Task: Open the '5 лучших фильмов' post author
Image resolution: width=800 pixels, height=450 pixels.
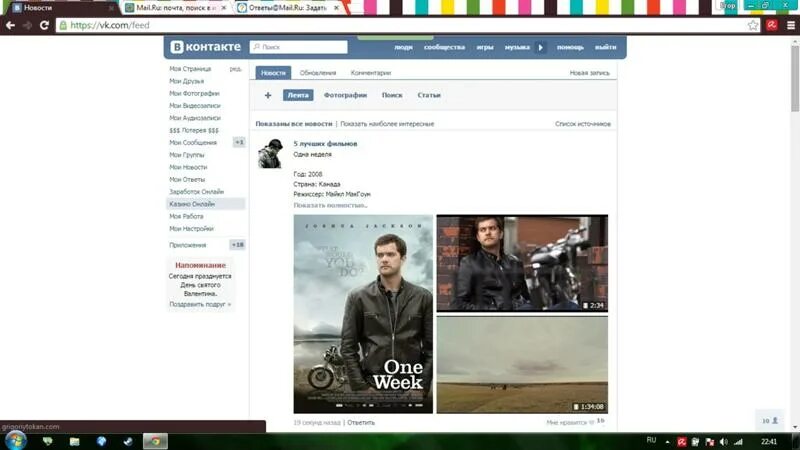Action: point(325,144)
